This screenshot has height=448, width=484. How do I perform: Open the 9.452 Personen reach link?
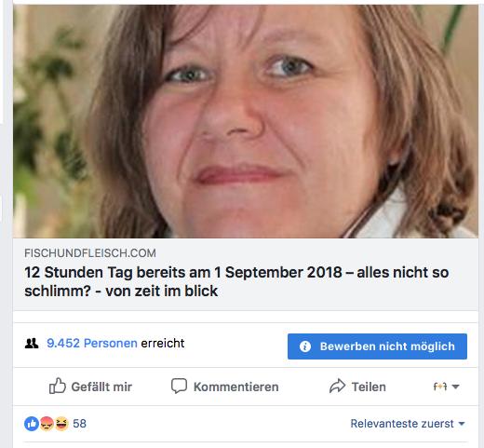point(92,343)
